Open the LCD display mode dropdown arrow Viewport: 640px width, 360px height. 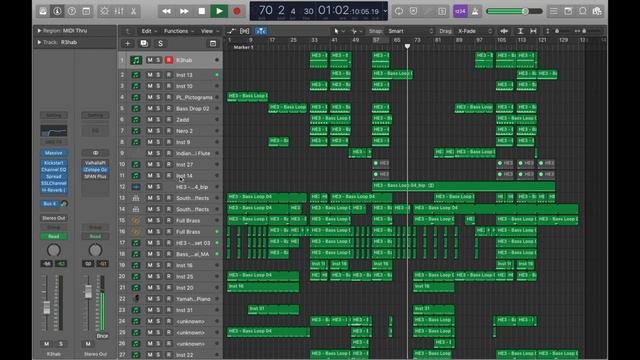tap(384, 11)
